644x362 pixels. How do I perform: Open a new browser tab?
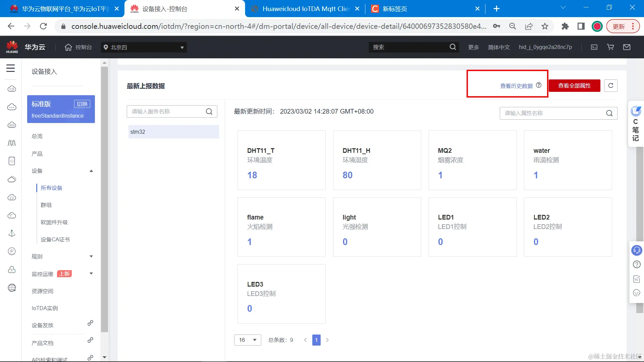[496, 9]
